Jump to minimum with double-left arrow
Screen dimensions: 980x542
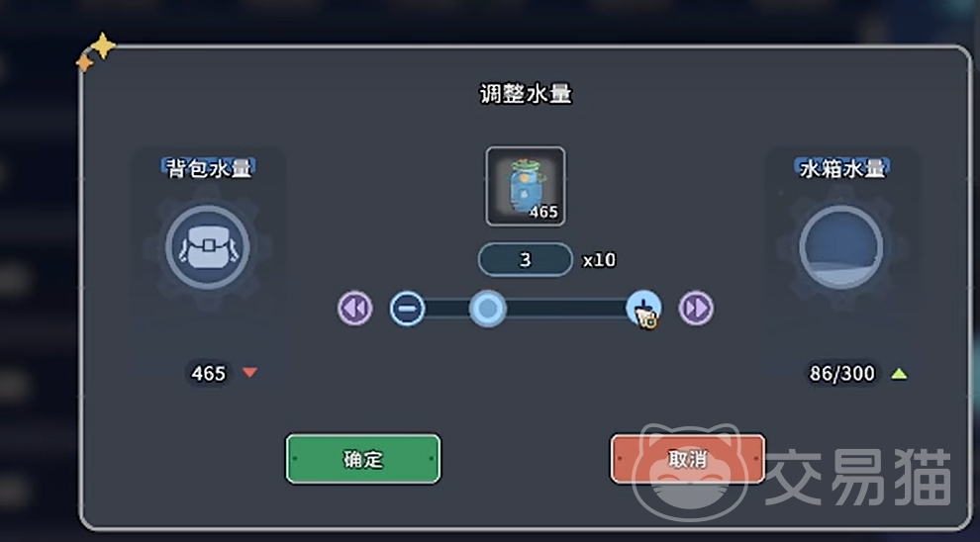click(x=355, y=308)
